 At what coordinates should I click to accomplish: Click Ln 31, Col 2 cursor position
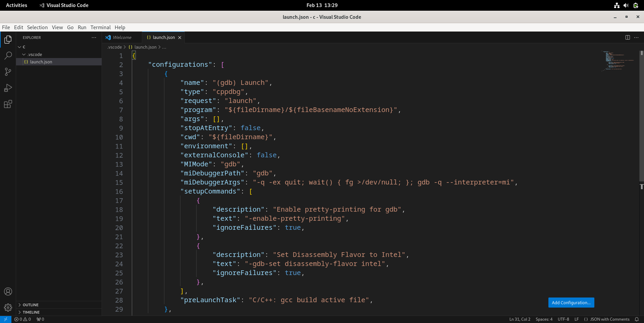520,319
